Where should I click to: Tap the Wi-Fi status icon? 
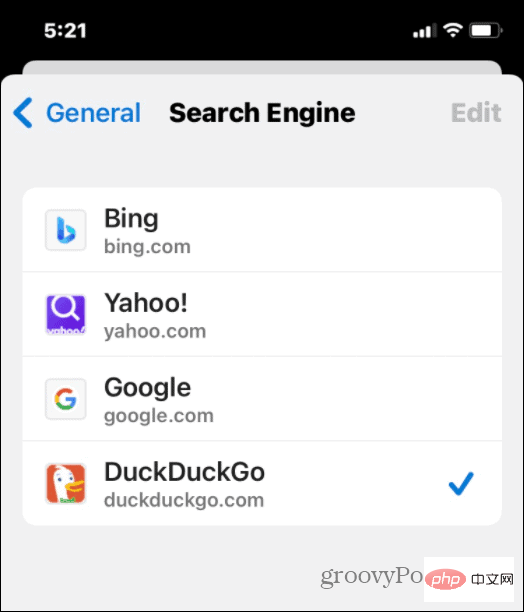[453, 30]
